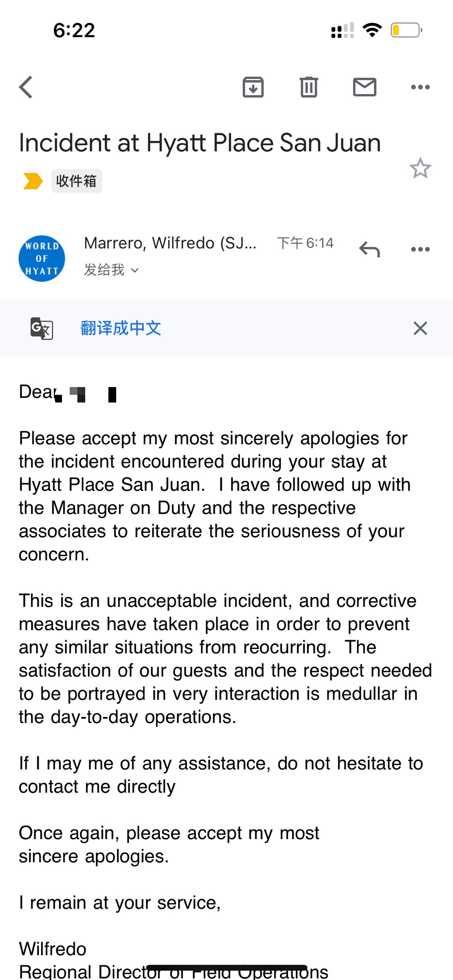Tap the 下午 6:14 timestamp
453x980 pixels.
pyautogui.click(x=305, y=243)
